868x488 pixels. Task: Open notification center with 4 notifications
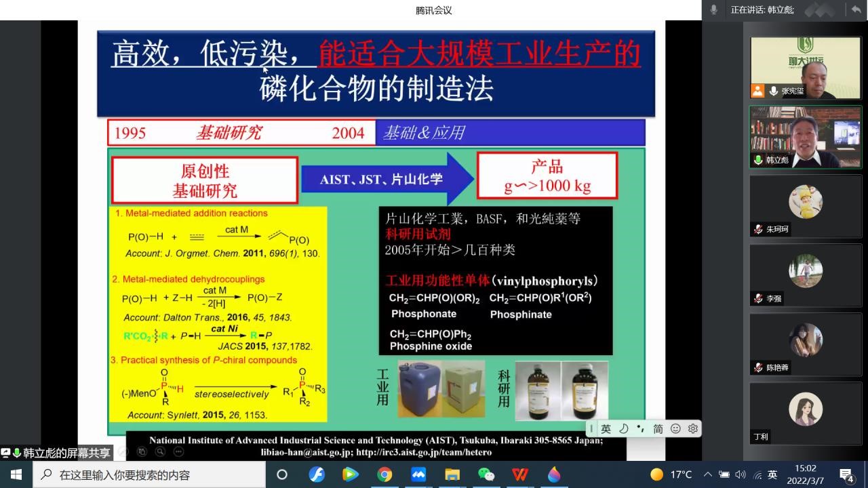pos(846,474)
